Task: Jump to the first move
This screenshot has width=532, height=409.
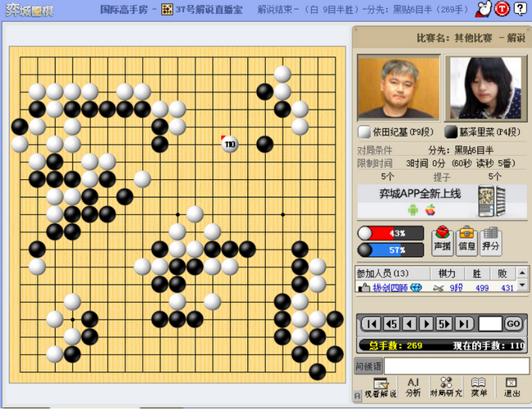Action: (372, 324)
